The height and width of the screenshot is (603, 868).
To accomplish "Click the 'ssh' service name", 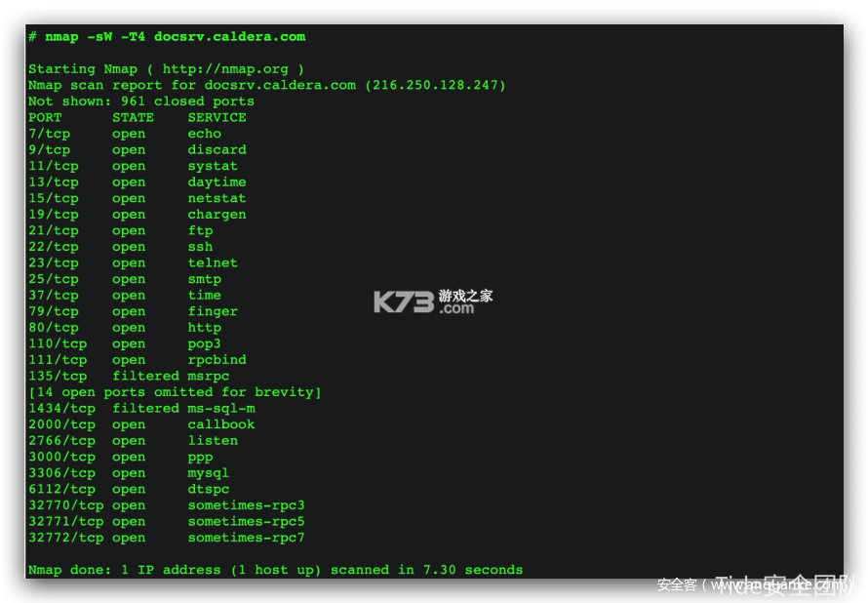I will pos(200,247).
